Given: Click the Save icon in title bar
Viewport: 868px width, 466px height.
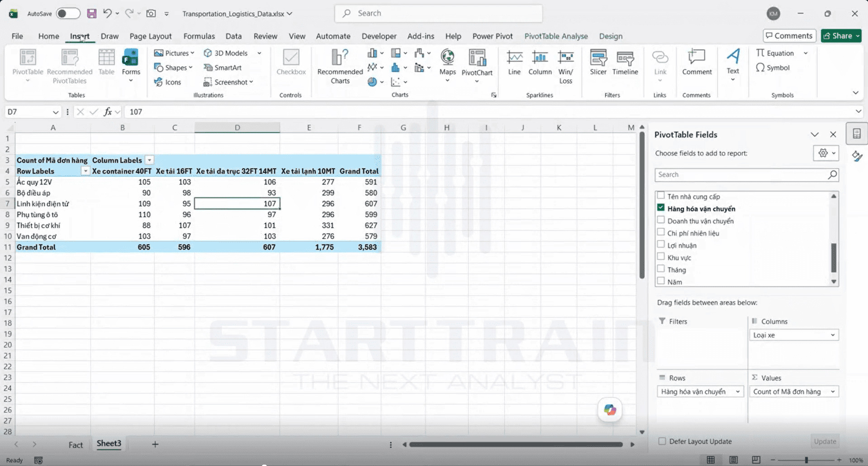Looking at the screenshot, I should tap(92, 14).
